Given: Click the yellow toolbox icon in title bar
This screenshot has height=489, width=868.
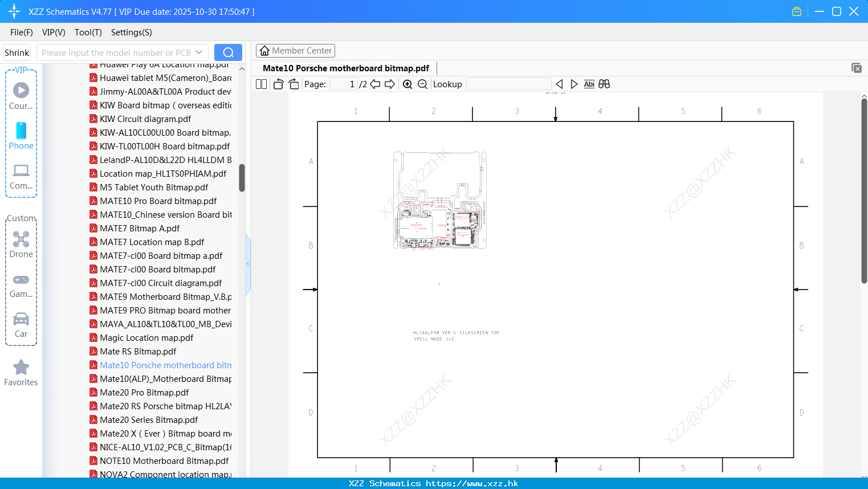Looking at the screenshot, I should click(x=797, y=11).
